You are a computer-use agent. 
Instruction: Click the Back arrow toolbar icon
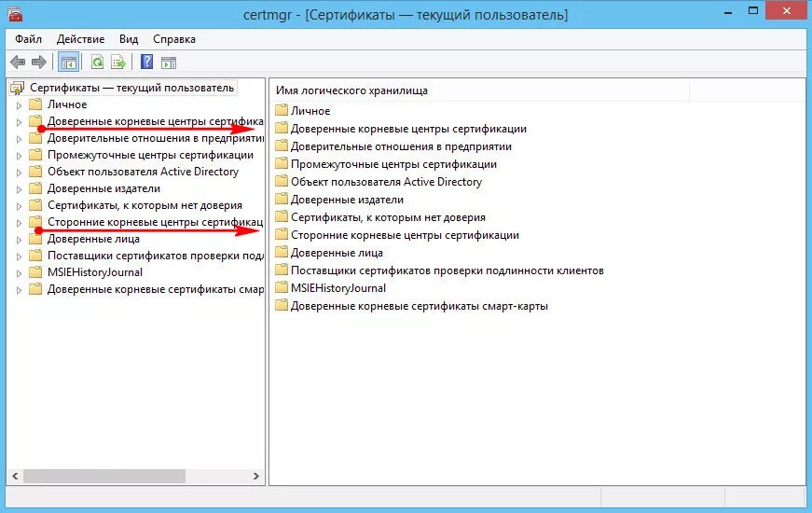pos(18,62)
